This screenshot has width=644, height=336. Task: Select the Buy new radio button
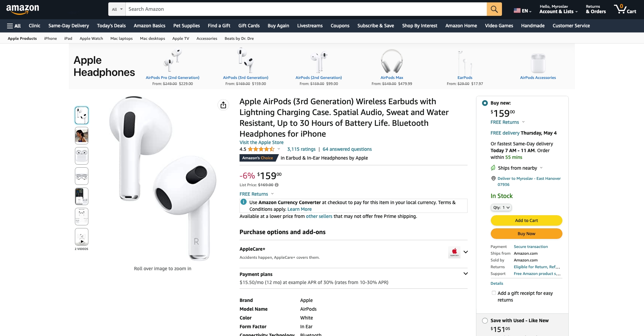[x=485, y=103]
